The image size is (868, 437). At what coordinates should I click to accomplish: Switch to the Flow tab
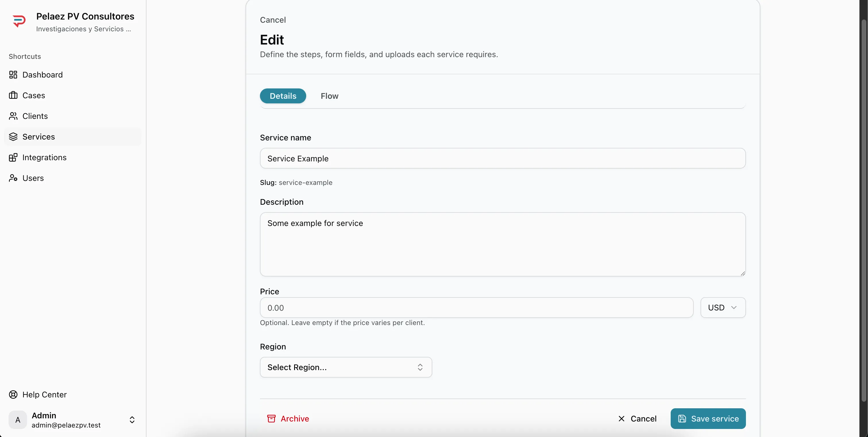(x=329, y=96)
